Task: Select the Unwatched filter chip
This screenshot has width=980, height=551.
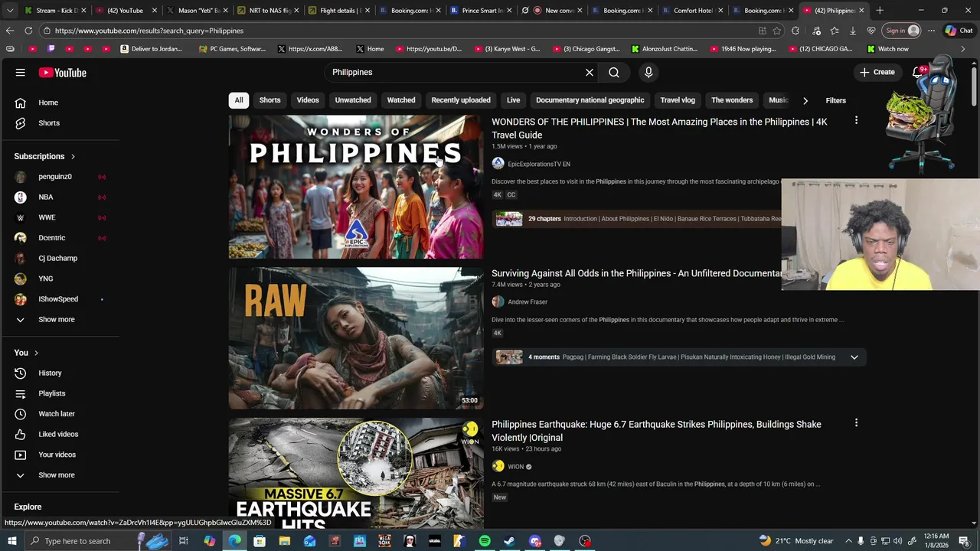Action: coord(353,100)
